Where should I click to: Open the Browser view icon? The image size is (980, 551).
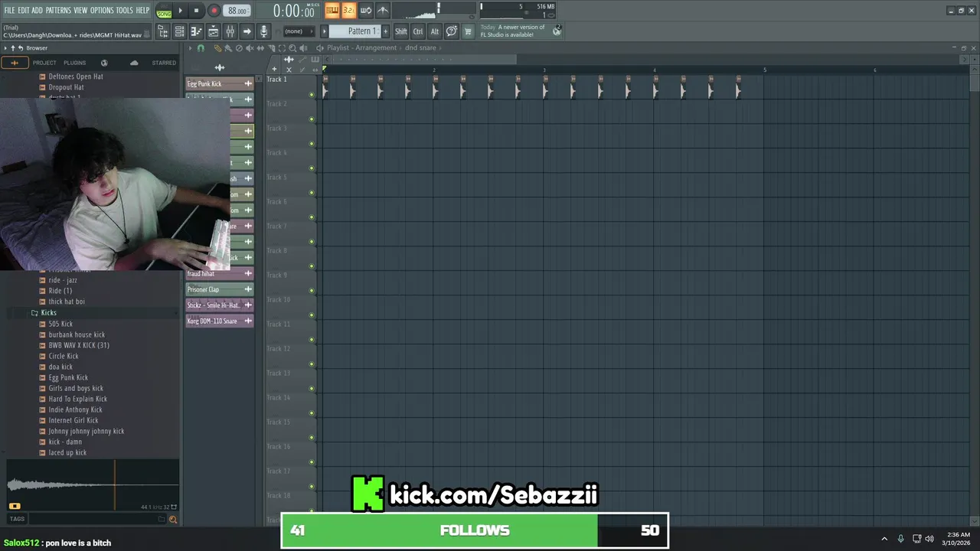pos(163,31)
